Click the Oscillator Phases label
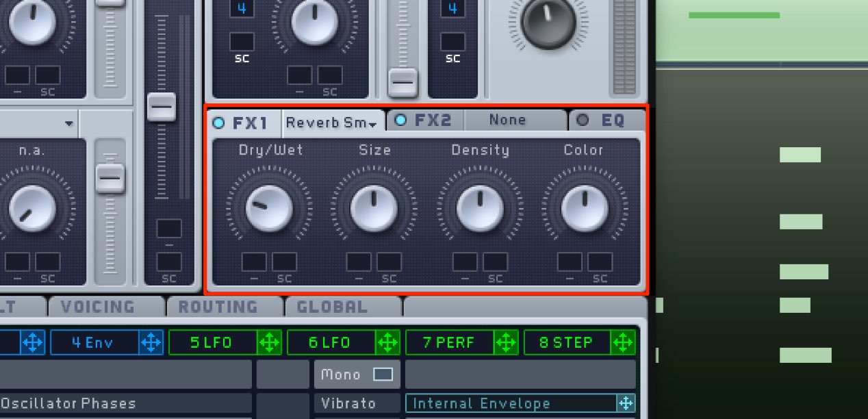 68,403
